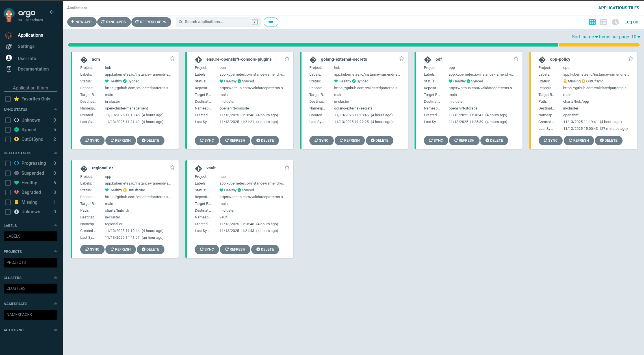
Task: Mark the acm application as favorite
Action: pyautogui.click(x=172, y=58)
